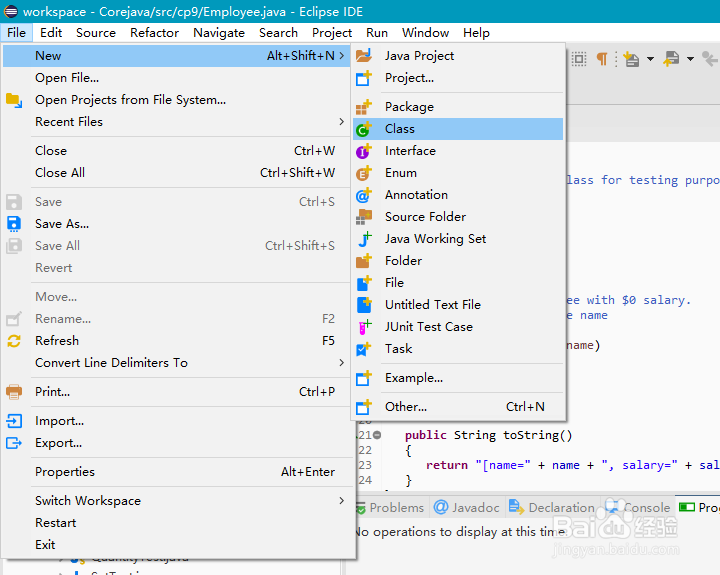This screenshot has height=575, width=720.
Task: Click the Annotation @ icon
Action: coord(364,195)
